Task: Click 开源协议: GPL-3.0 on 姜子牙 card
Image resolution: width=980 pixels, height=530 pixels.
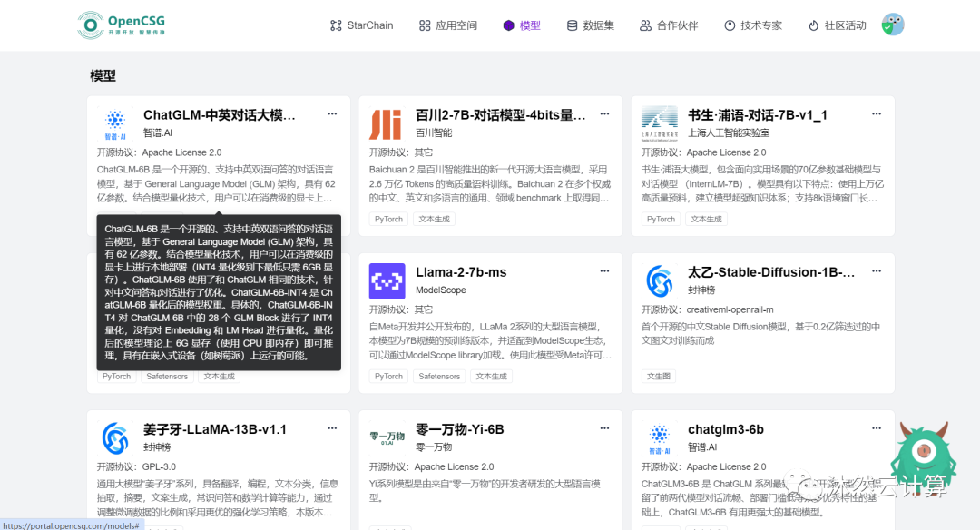Action: (136, 466)
